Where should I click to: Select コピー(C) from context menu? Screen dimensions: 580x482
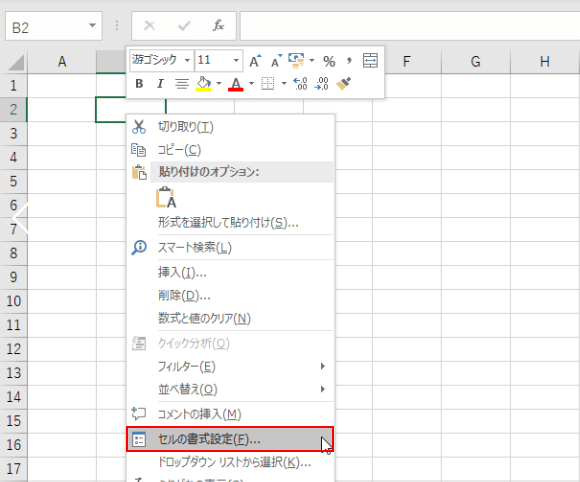pyautogui.click(x=230, y=150)
